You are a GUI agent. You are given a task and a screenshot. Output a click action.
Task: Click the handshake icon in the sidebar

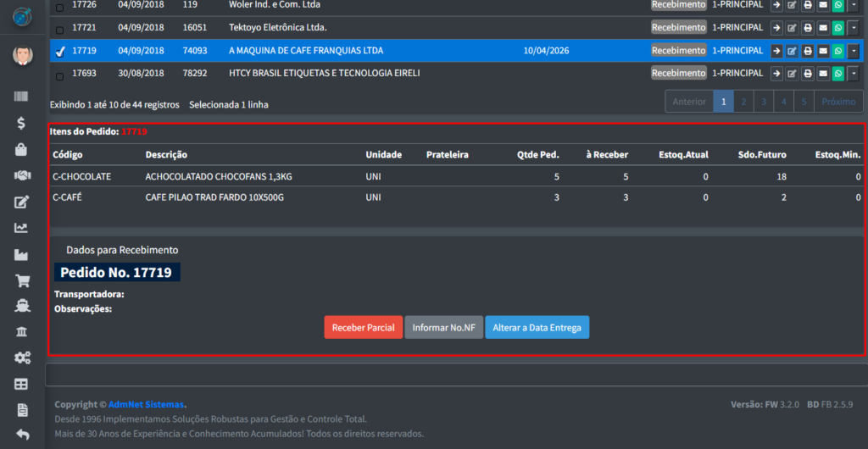[22, 175]
